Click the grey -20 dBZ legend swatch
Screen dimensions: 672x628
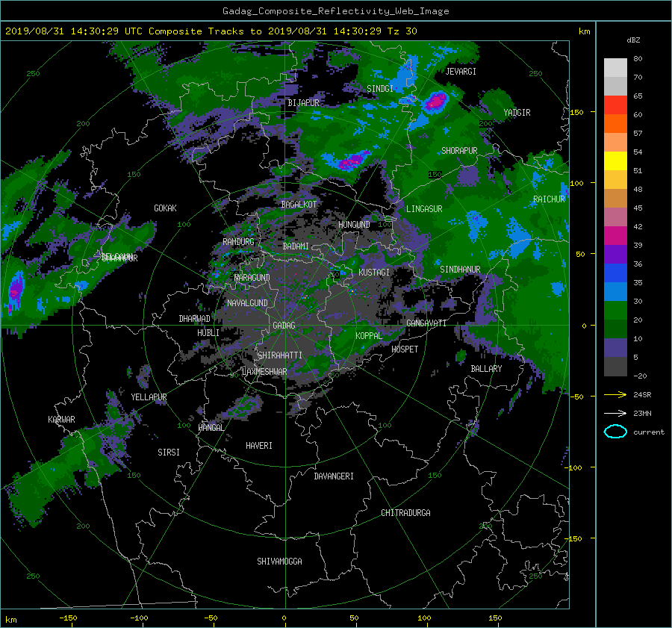[x=615, y=367]
